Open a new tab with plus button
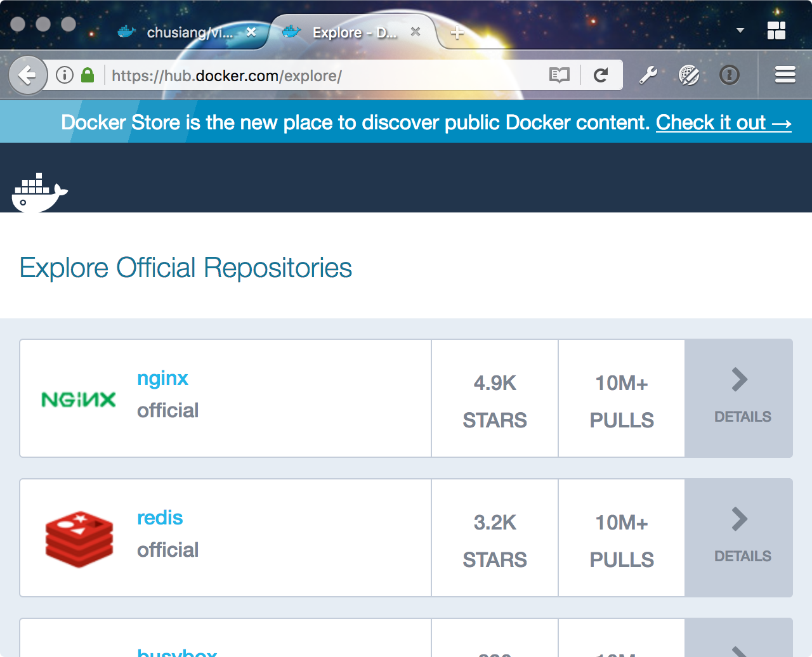Viewport: 812px width, 657px height. (457, 32)
